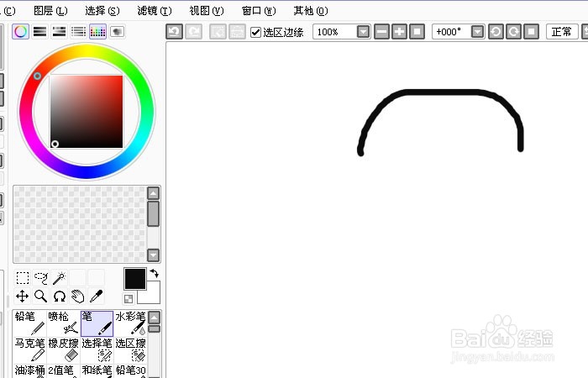Choose the 铅笔30 brush

click(x=130, y=371)
